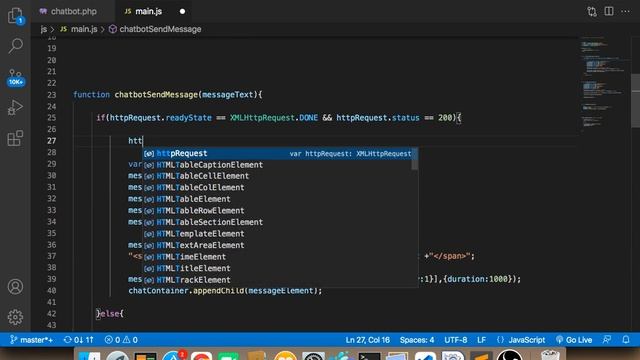Pick the HTMLTrackElement suggestion

pos(277,280)
